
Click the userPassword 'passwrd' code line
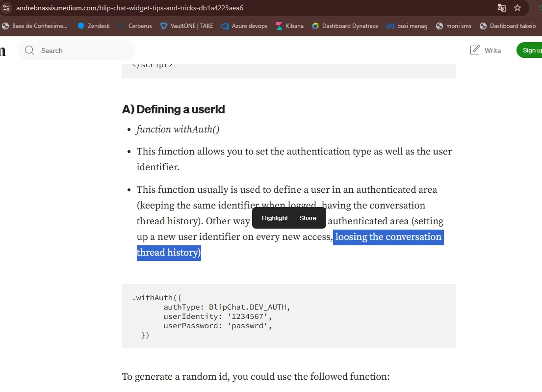pos(218,326)
